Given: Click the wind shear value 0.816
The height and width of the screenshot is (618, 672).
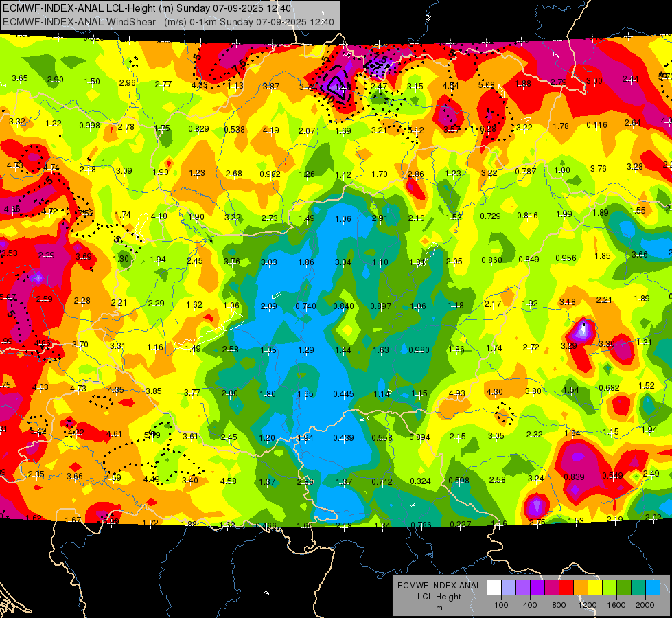Looking at the screenshot, I should 528,216.
